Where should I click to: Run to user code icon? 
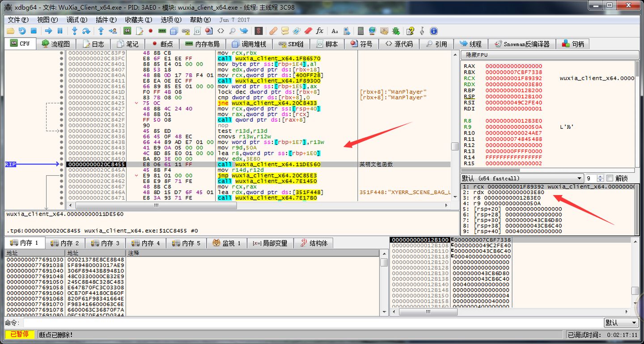point(113,31)
